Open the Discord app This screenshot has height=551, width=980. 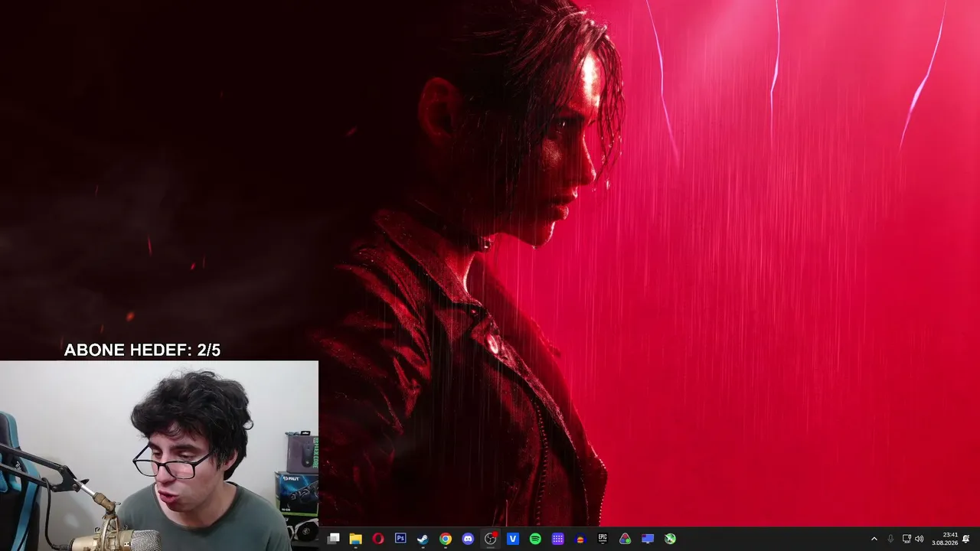click(468, 539)
